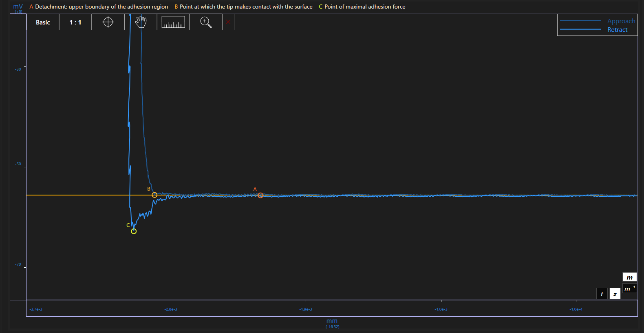Click the (-16.32) x-axis offset value
Image resolution: width=644 pixels, height=333 pixels.
point(332,326)
